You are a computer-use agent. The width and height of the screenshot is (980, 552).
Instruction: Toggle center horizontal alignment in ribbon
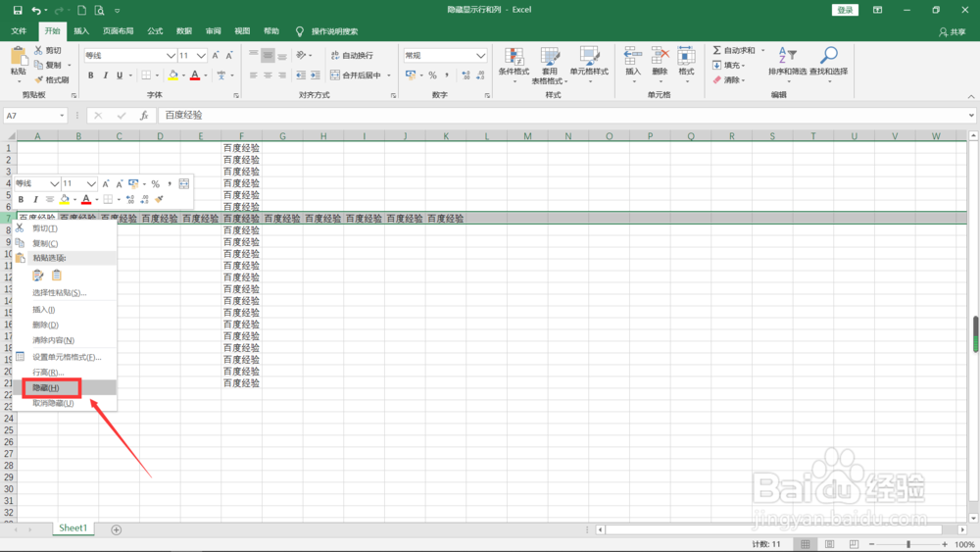(x=269, y=75)
